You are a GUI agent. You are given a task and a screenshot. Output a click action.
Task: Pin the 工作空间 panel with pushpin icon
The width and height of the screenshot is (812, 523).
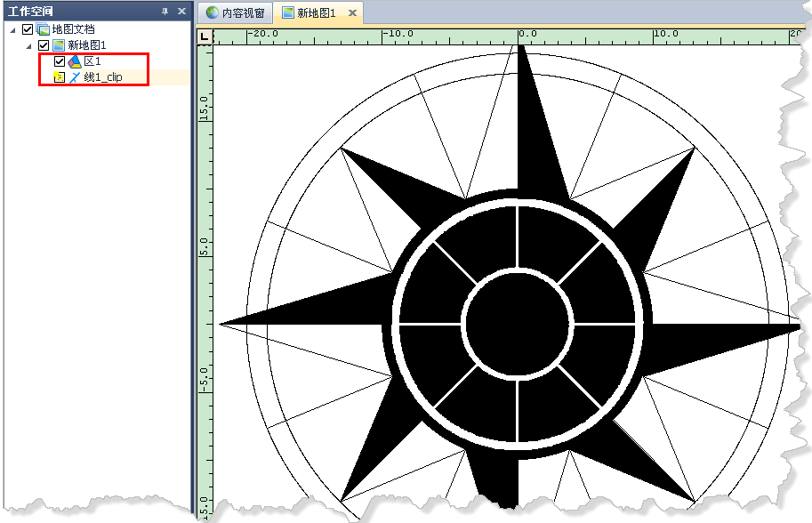click(165, 11)
